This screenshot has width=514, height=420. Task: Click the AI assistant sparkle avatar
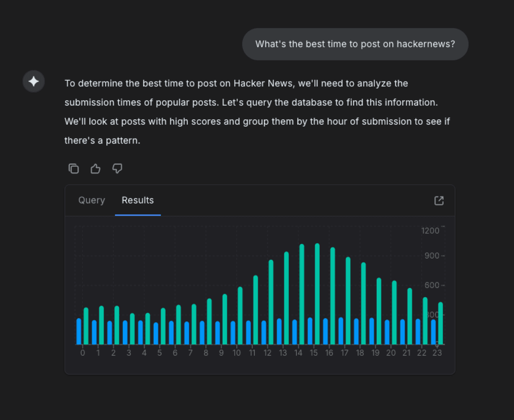(x=34, y=81)
